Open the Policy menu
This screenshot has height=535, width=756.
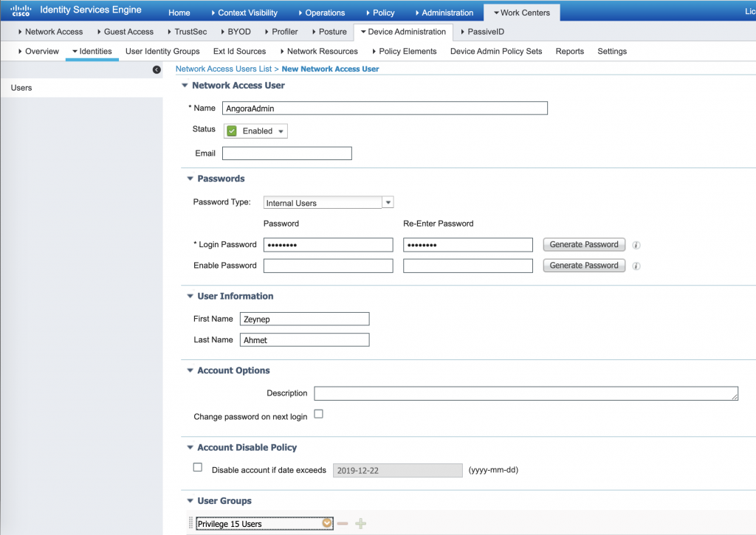click(x=380, y=13)
